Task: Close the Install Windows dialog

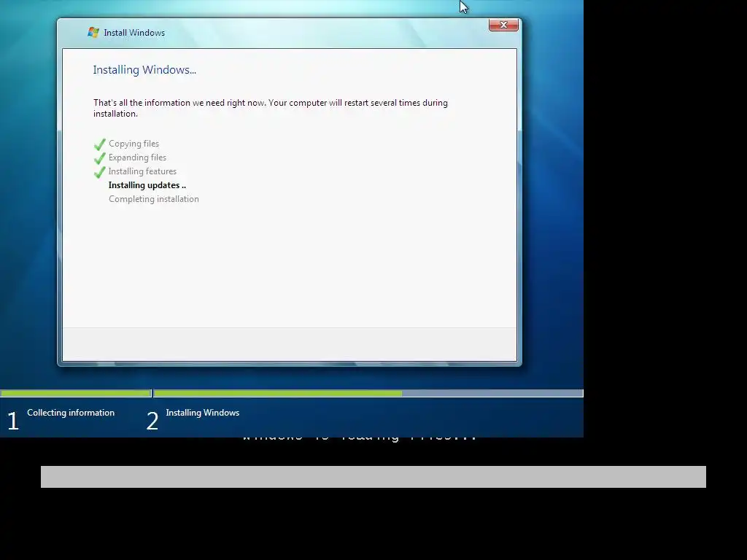Action: (503, 25)
